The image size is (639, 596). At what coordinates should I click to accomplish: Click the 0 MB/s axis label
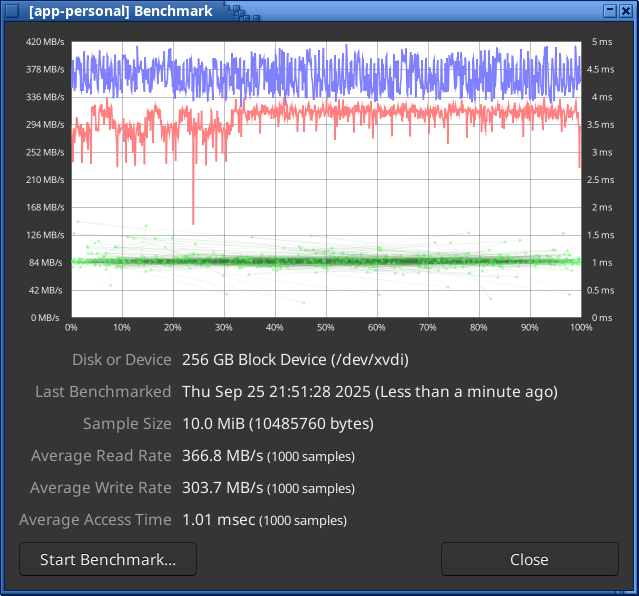click(49, 317)
